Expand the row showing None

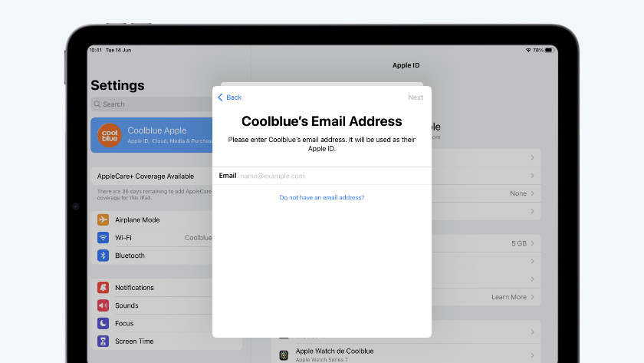tap(486, 193)
